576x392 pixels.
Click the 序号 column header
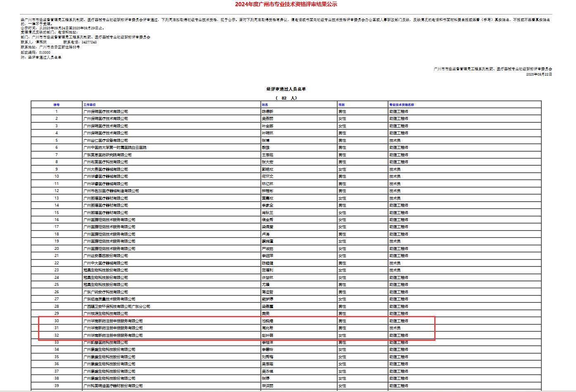(57, 105)
